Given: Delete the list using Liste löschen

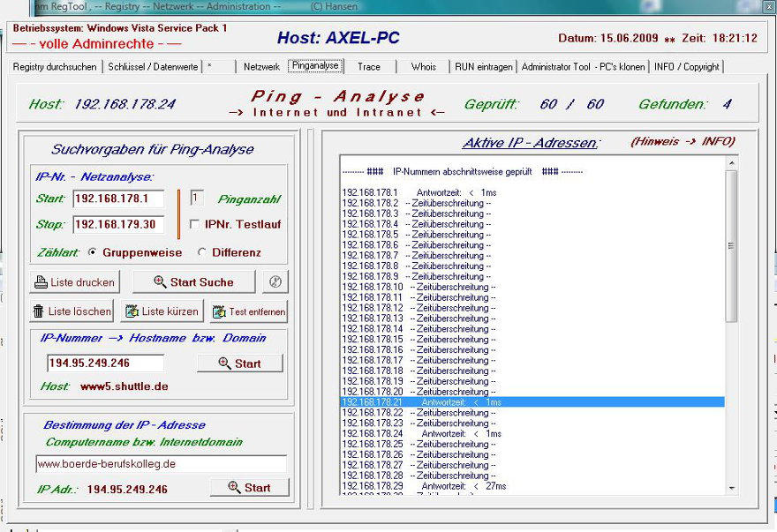Looking at the screenshot, I should coord(72,311).
